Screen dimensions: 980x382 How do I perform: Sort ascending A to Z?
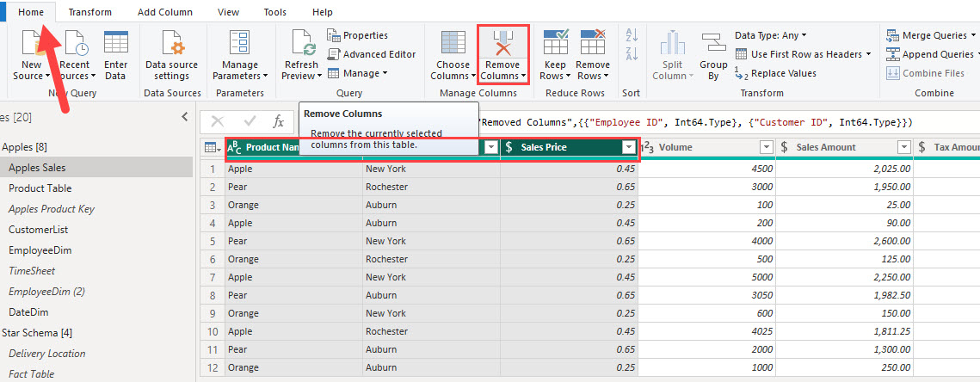[x=632, y=35]
